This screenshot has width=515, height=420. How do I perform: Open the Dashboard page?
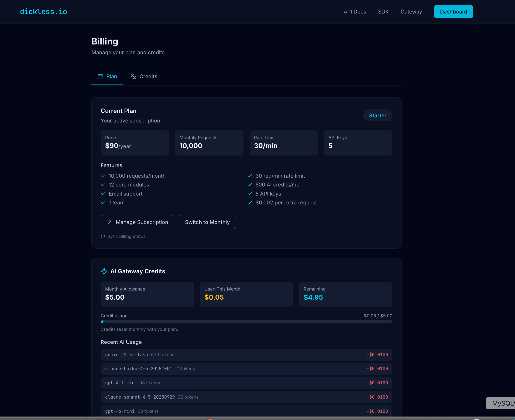[x=453, y=12]
